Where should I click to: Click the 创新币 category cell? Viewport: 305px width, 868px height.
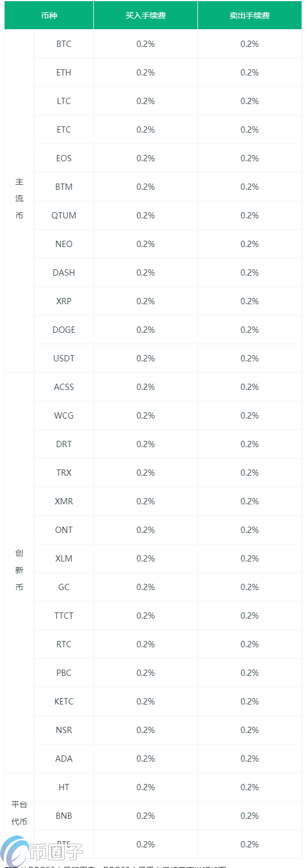pos(19,573)
